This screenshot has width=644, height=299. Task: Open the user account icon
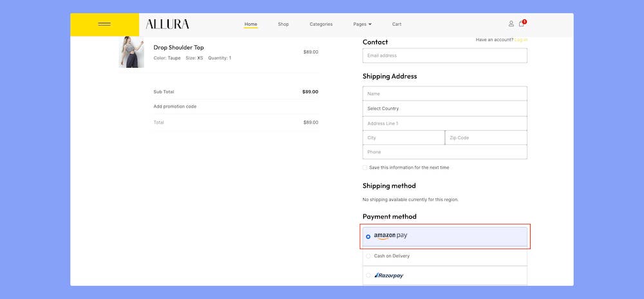511,24
